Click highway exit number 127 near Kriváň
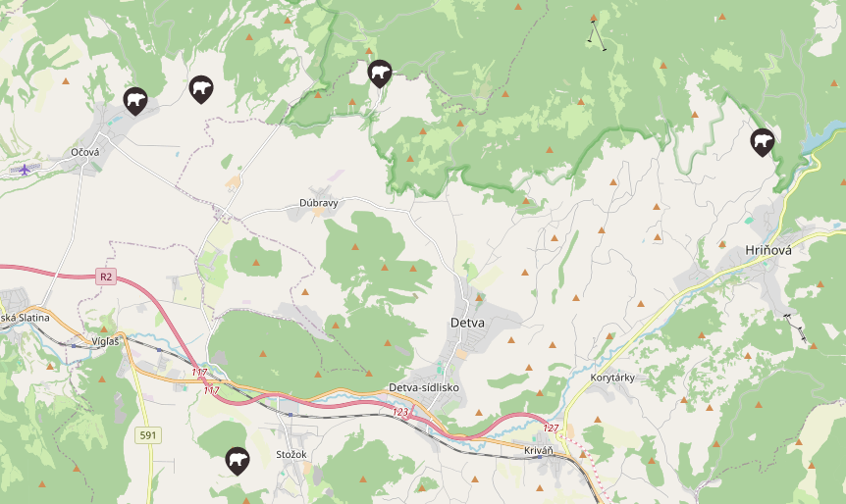Screen dimensions: 846x504 551,428
